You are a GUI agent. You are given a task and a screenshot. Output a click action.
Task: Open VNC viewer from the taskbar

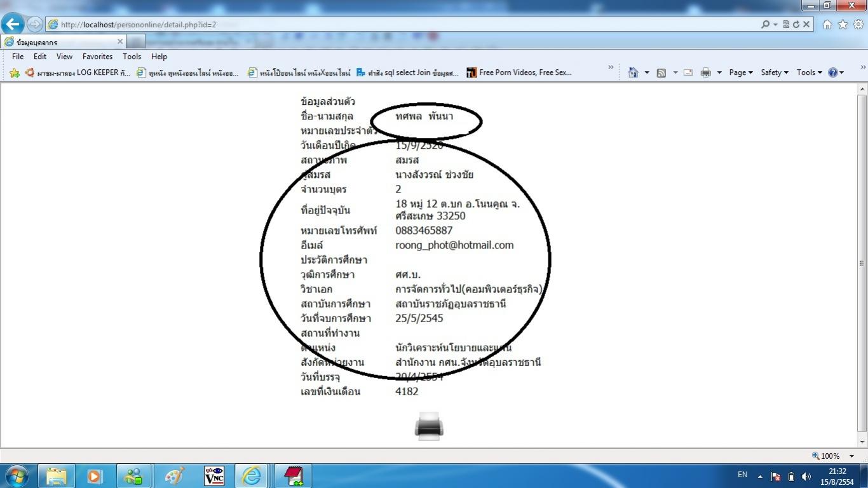214,475
